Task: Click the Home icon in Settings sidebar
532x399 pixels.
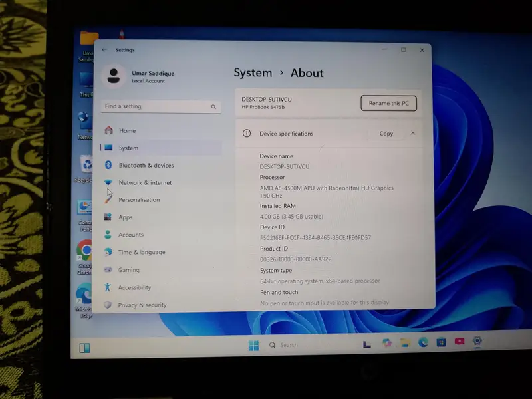Action: tap(108, 130)
